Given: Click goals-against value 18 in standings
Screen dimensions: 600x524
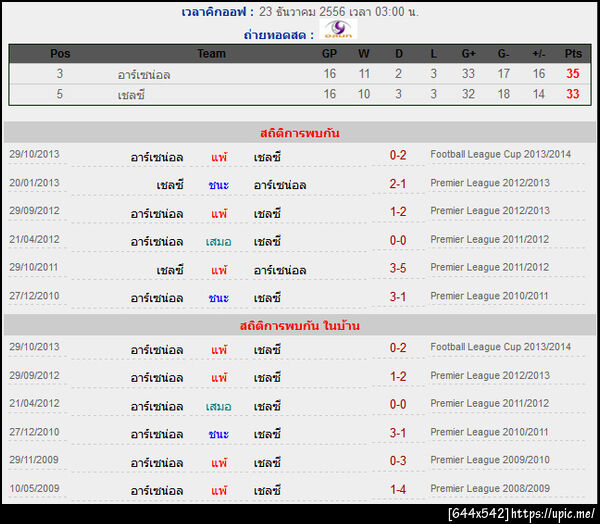Looking at the screenshot, I should point(504,94).
